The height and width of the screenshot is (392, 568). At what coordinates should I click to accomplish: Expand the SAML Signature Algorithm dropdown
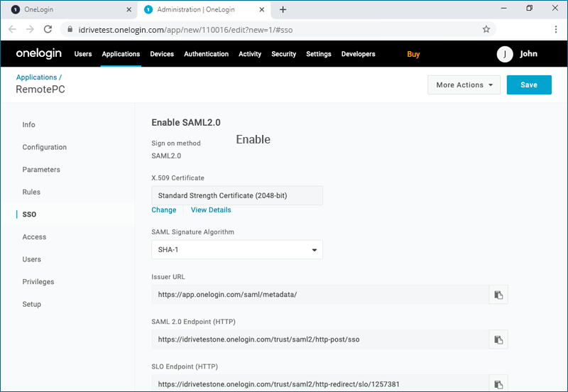point(237,250)
